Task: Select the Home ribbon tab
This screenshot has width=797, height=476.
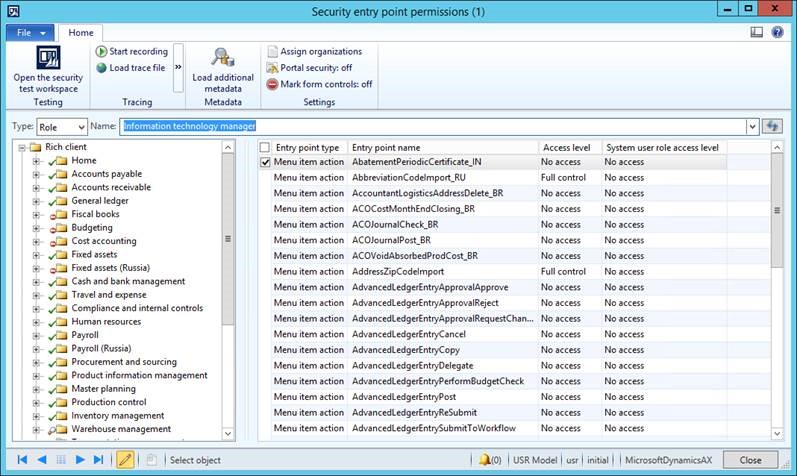Action: 80,32
